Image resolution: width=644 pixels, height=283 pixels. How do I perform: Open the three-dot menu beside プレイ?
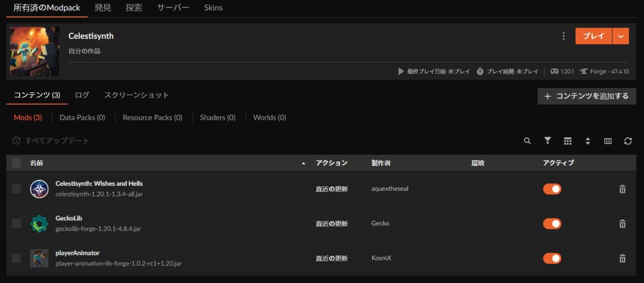[563, 36]
